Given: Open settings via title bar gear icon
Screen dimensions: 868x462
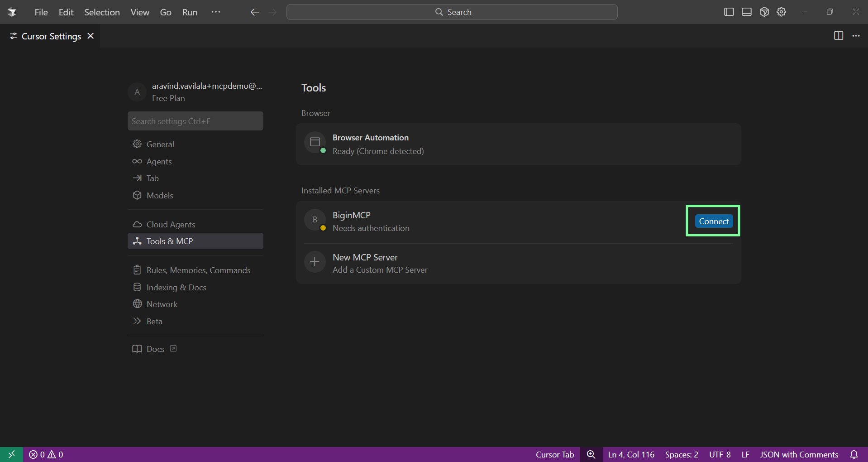Looking at the screenshot, I should [781, 12].
